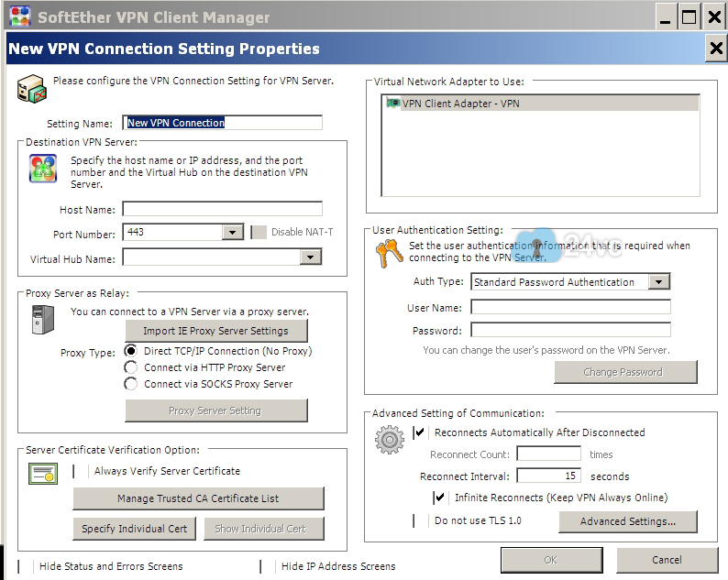The image size is (728, 580).
Task: Click the server certificate icon
Action: [43, 474]
